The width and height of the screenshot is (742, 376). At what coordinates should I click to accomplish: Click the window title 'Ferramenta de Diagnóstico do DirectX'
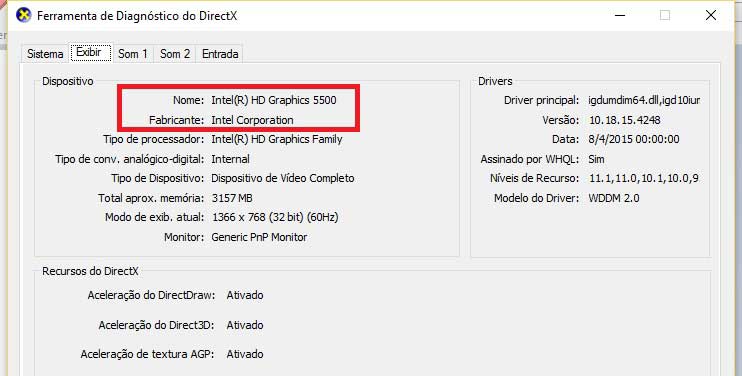137,16
